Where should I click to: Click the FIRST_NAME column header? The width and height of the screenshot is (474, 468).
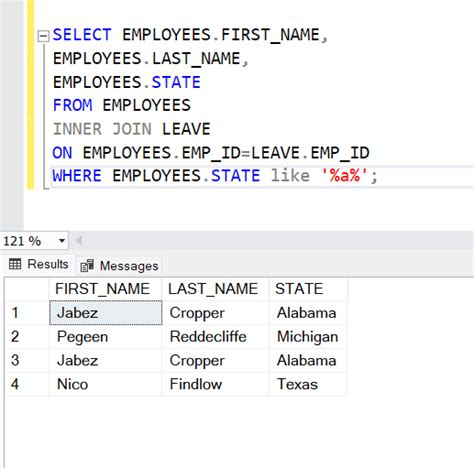pyautogui.click(x=105, y=289)
